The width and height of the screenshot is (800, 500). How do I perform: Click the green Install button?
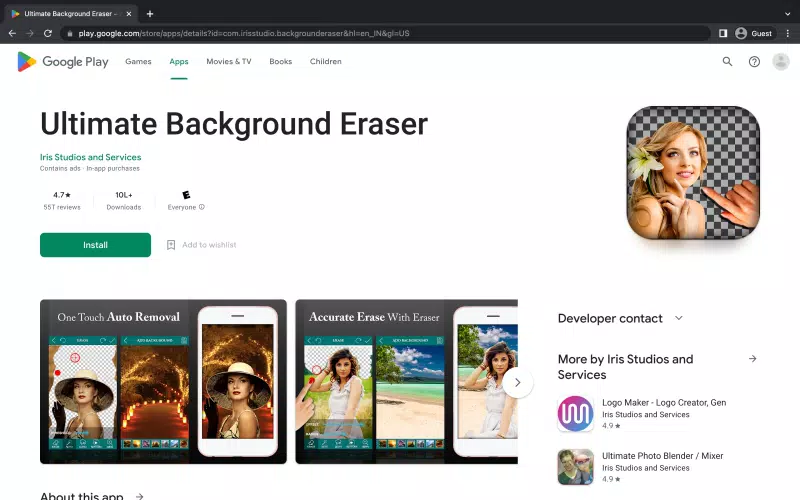95,245
